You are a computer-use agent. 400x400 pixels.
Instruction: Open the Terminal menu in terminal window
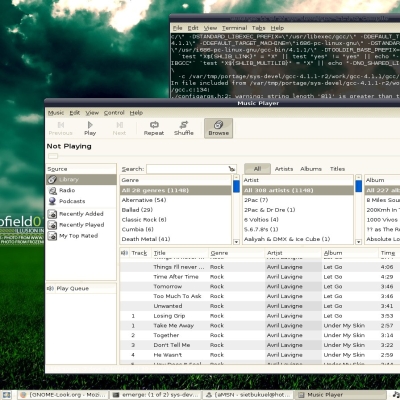click(x=234, y=28)
